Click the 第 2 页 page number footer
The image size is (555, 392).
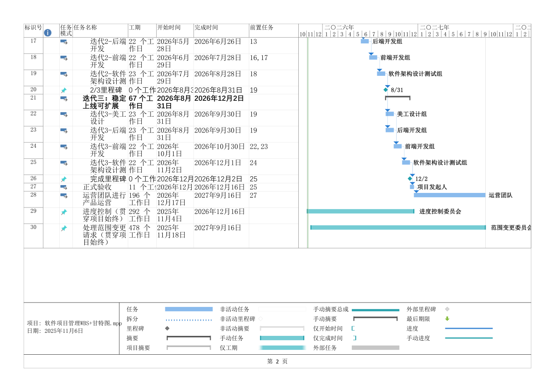tap(277, 362)
